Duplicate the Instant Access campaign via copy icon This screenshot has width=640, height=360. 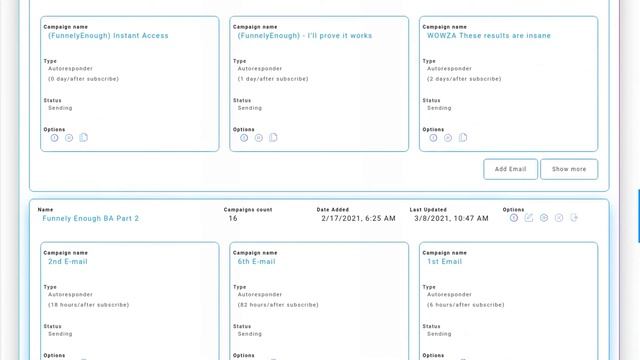click(x=83, y=138)
